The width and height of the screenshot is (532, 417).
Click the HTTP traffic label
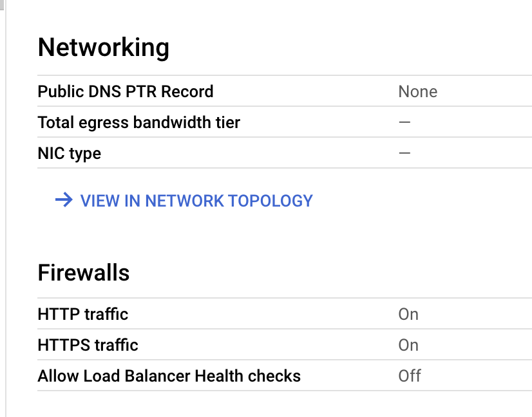coord(83,314)
